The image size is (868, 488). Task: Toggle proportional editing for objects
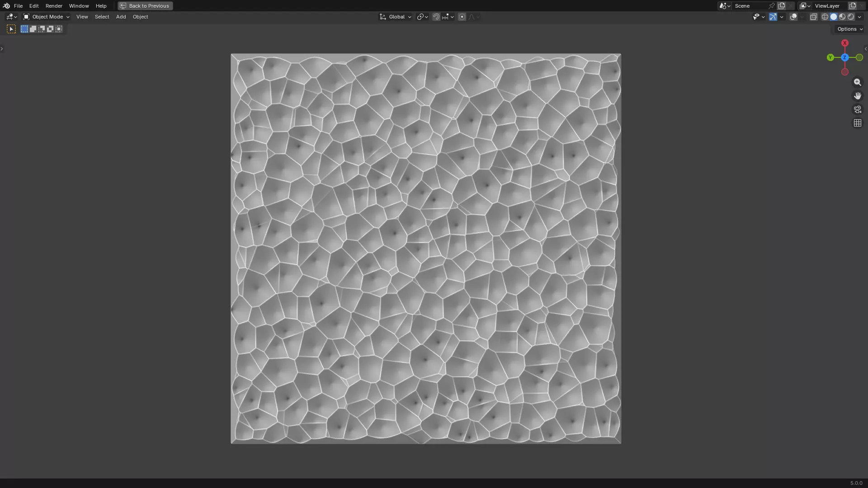click(x=462, y=17)
